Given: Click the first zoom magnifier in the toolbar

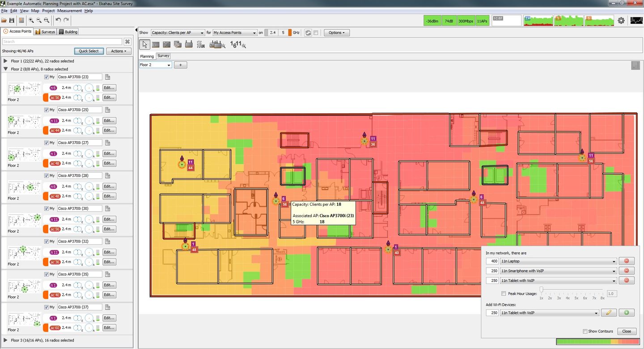Looking at the screenshot, I should click(x=31, y=20).
